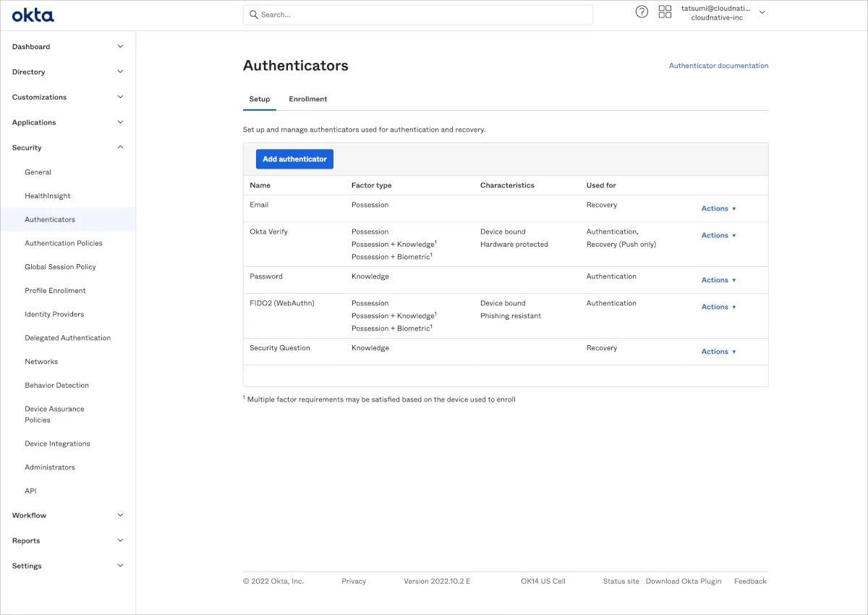Viewport: 868px width, 615px height.
Task: Click the search magnifier icon
Action: [254, 14]
